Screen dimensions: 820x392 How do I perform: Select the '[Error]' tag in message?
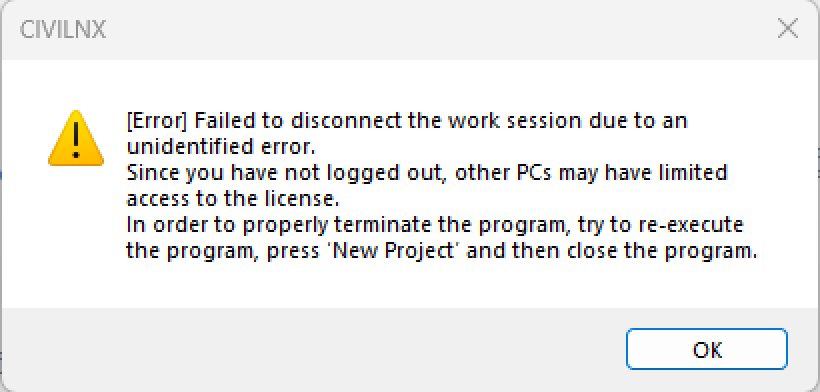[x=157, y=122]
